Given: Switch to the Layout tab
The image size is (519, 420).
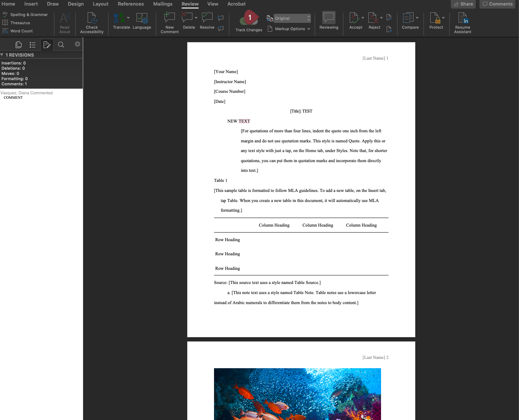Looking at the screenshot, I should pos(100,4).
